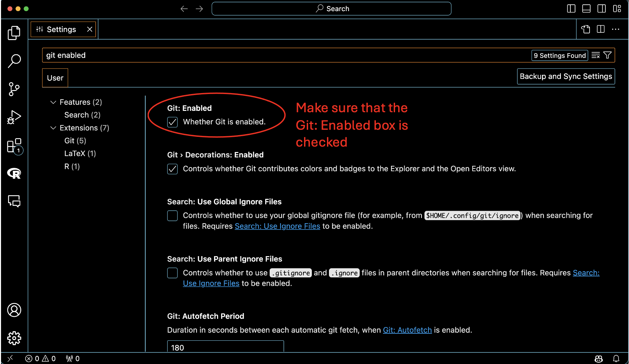
Task: Select Git (5) in settings tree
Action: coord(75,141)
